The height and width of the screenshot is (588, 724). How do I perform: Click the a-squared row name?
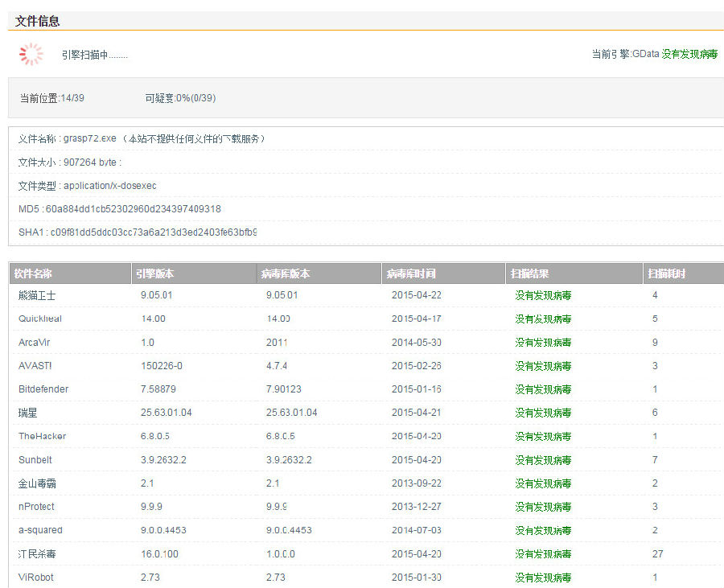click(41, 530)
